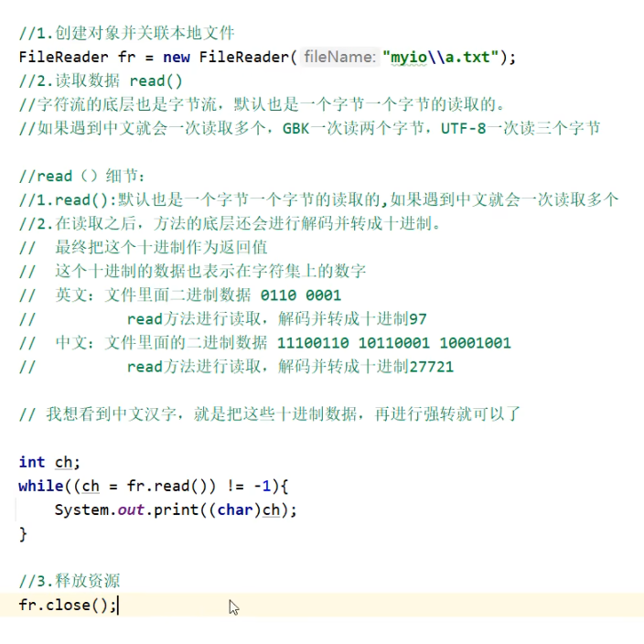Click comment '//2.读取数据 read()'

click(101, 80)
